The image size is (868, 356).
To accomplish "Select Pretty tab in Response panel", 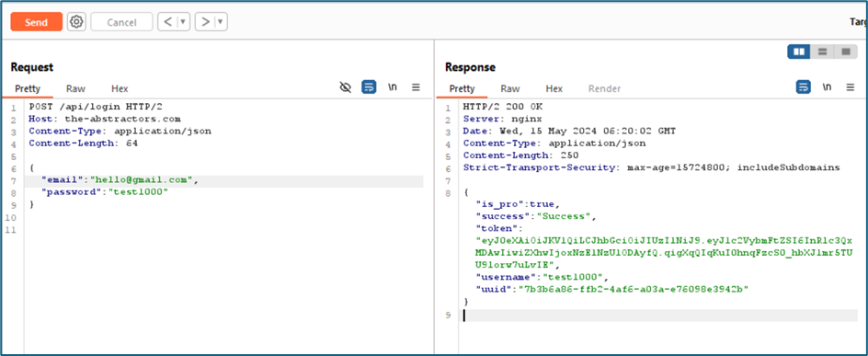I will (463, 88).
